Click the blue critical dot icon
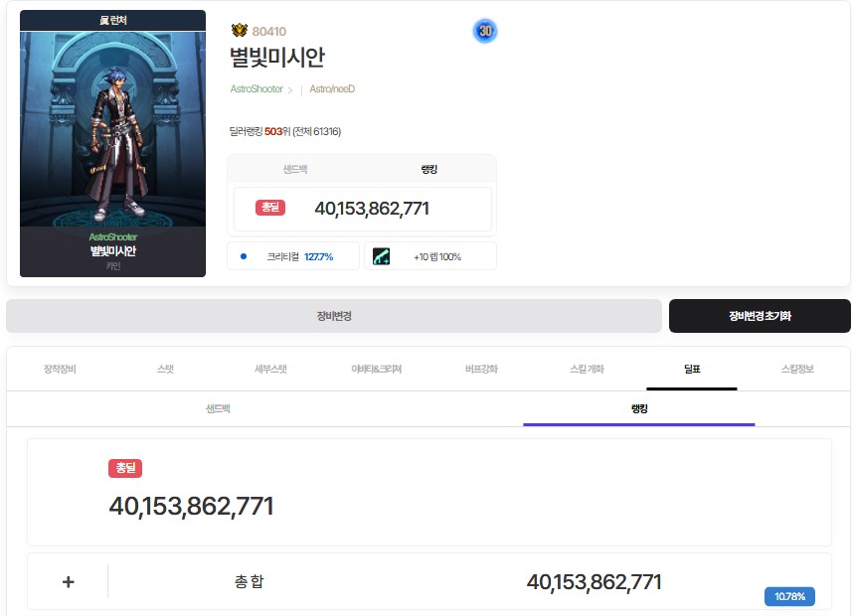This screenshot has width=852, height=616. click(244, 256)
